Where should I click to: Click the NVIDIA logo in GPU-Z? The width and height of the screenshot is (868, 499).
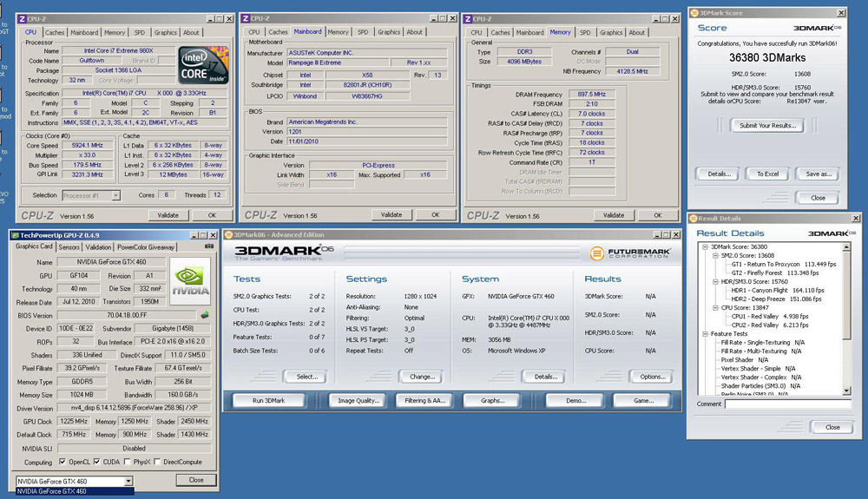point(190,281)
